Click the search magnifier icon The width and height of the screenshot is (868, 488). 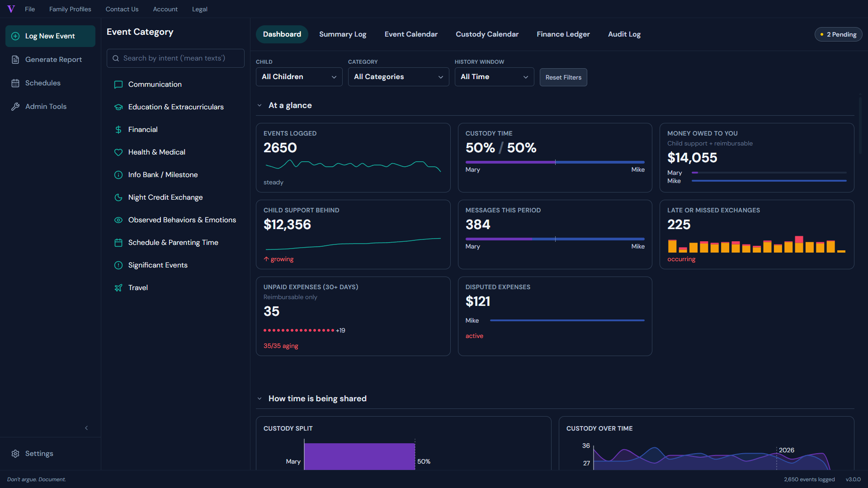pyautogui.click(x=116, y=58)
